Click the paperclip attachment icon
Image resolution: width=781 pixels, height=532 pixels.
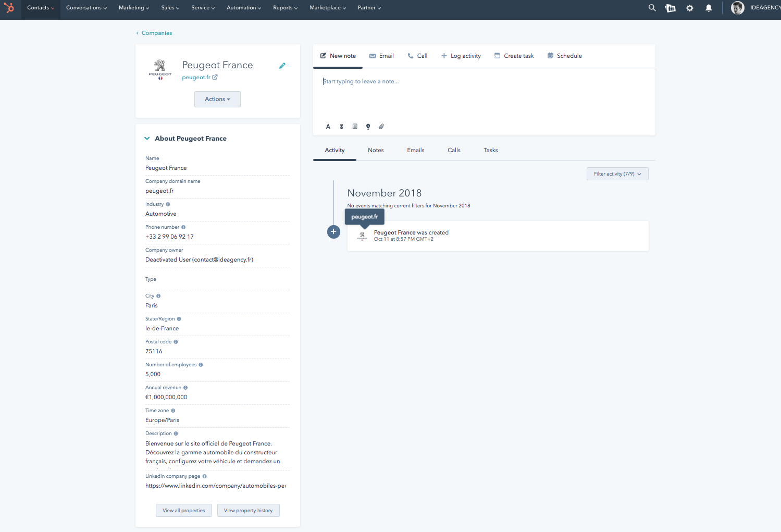coord(381,127)
